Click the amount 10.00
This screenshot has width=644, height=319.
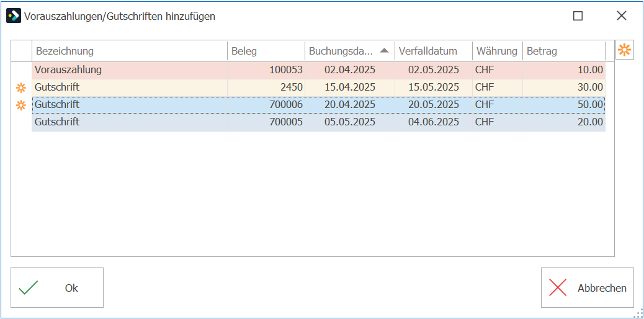coord(590,70)
